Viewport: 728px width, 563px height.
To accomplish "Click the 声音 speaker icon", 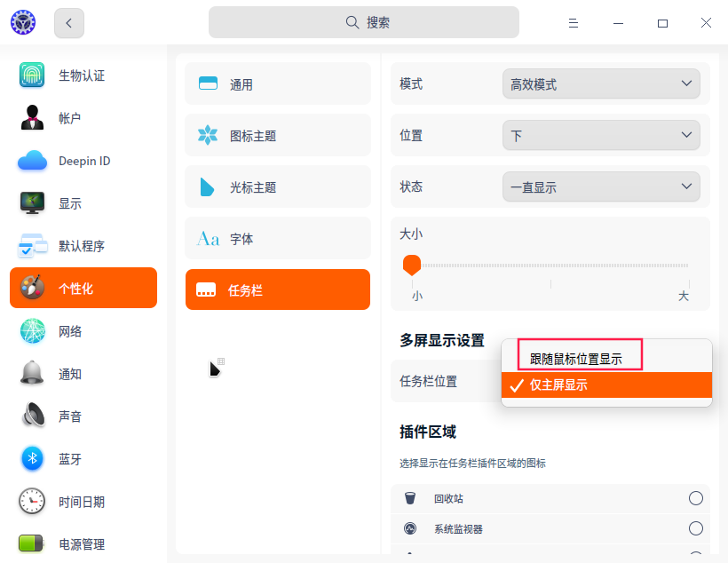I will [x=34, y=415].
